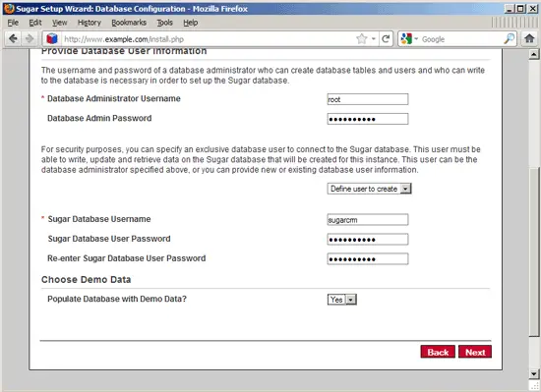This screenshot has height=392, width=541.
Task: Go to Firefox home page icon
Action: (x=529, y=38)
